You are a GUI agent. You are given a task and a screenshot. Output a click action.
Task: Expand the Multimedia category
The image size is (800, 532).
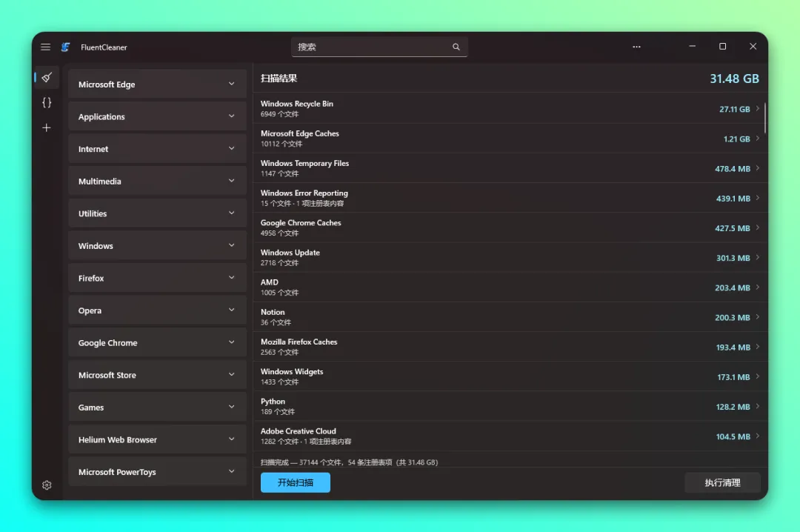click(x=157, y=182)
